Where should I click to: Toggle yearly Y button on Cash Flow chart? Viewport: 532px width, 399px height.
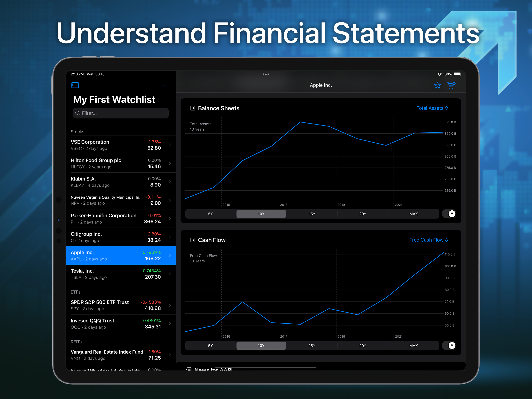click(x=452, y=346)
